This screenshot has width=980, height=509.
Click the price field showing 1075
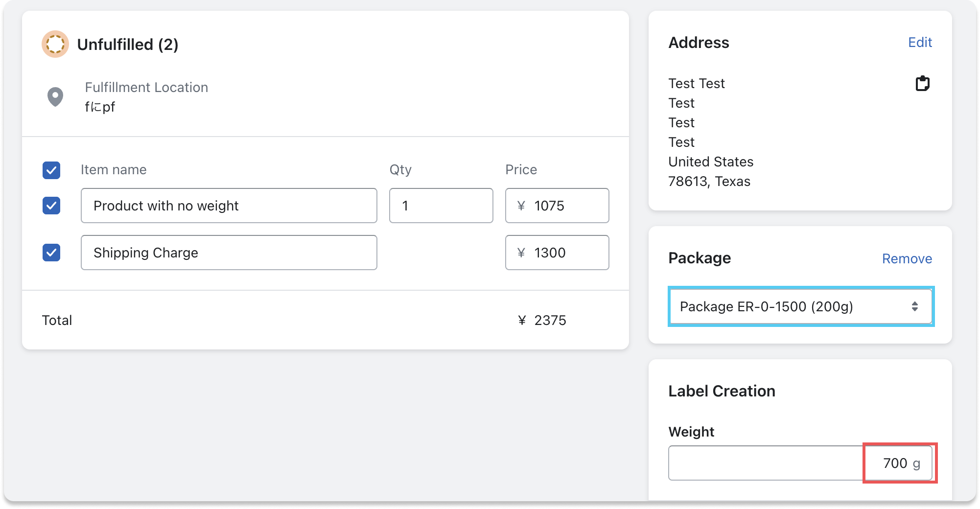coord(557,206)
